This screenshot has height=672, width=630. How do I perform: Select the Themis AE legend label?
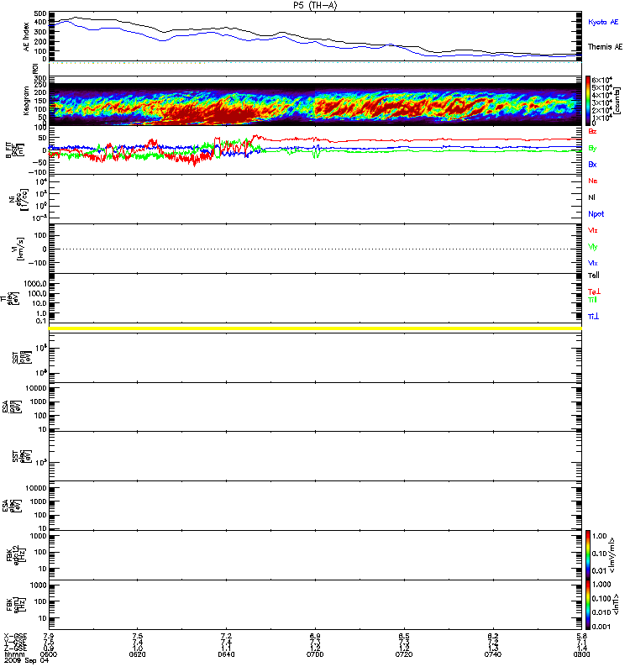tap(605, 46)
